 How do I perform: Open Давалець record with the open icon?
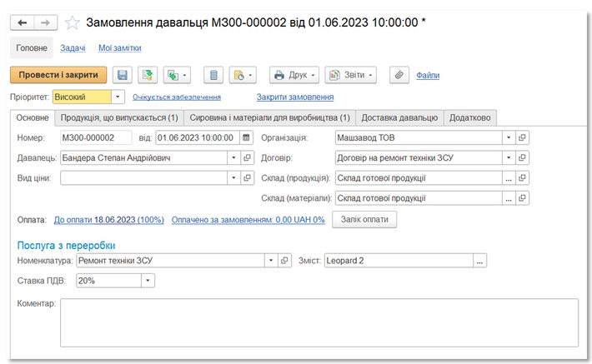coord(247,157)
